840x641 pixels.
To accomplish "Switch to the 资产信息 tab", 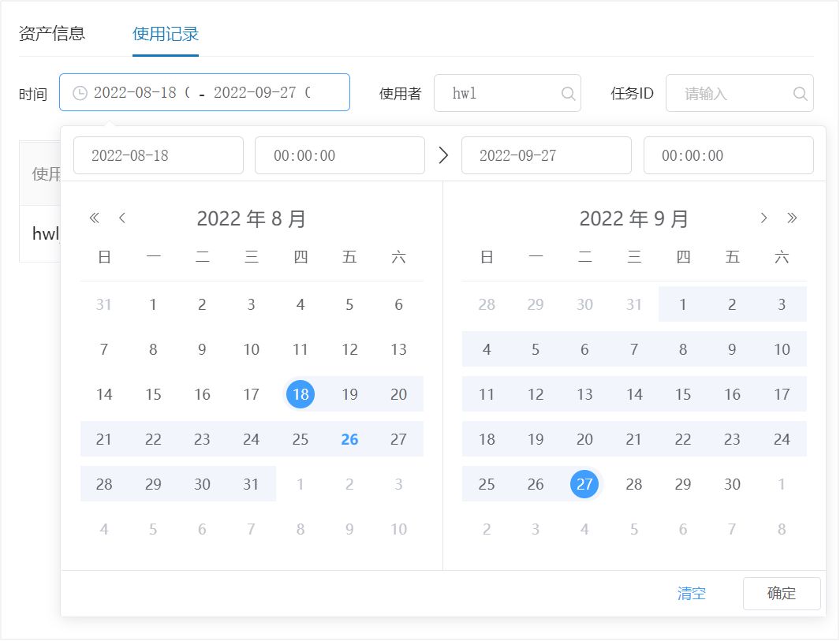I will (x=52, y=34).
